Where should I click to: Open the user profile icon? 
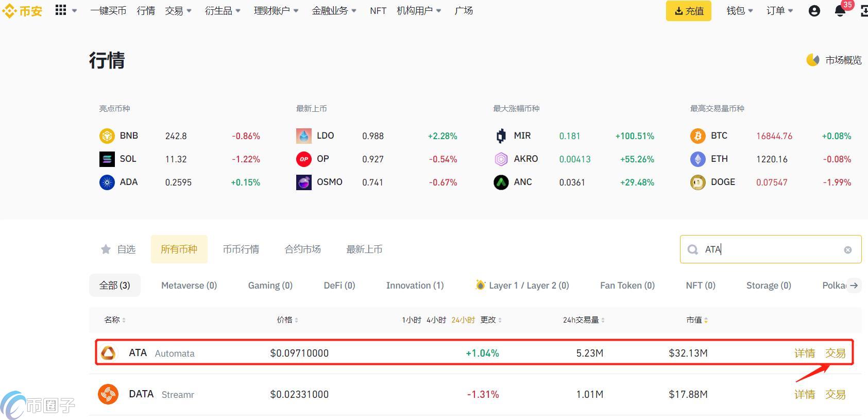[x=814, y=11]
